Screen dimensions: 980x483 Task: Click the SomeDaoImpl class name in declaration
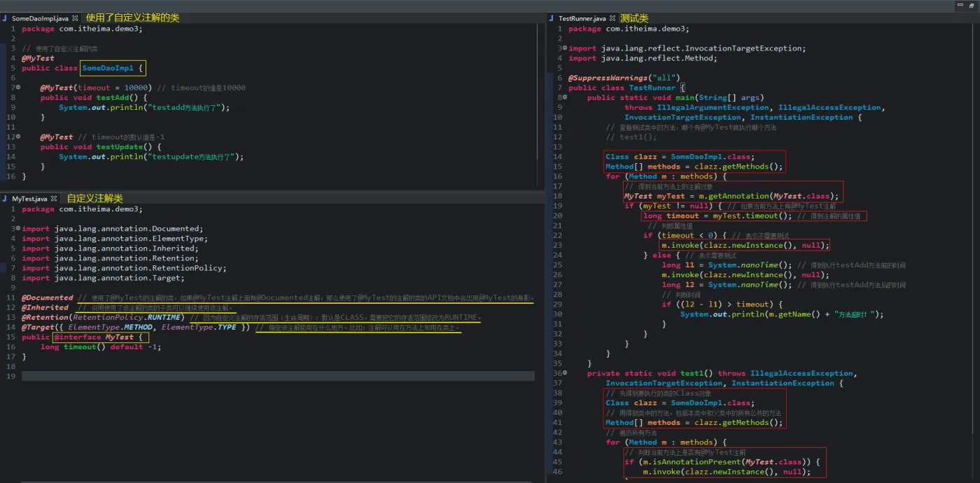pyautogui.click(x=107, y=68)
